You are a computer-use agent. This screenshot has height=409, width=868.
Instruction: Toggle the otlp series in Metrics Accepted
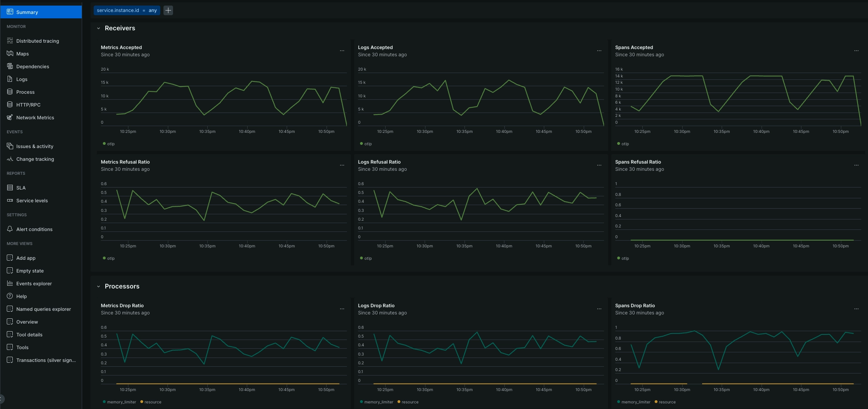click(108, 144)
